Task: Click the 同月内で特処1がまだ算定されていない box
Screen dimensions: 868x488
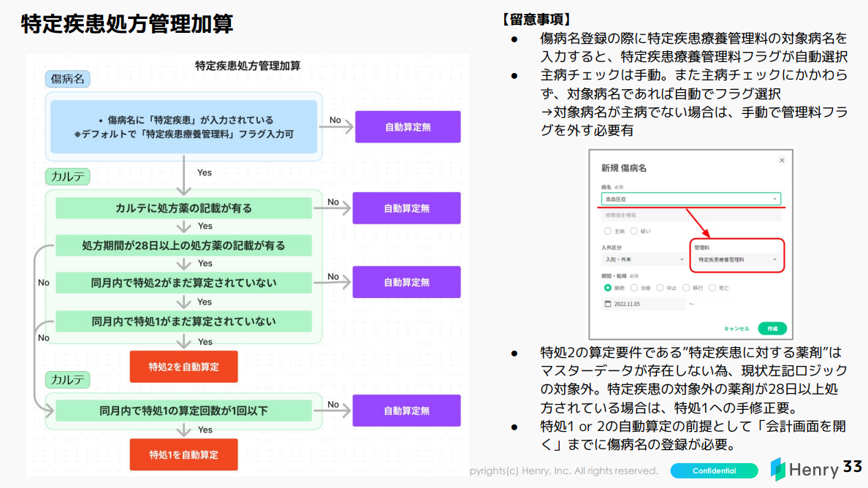Action: [x=184, y=321]
